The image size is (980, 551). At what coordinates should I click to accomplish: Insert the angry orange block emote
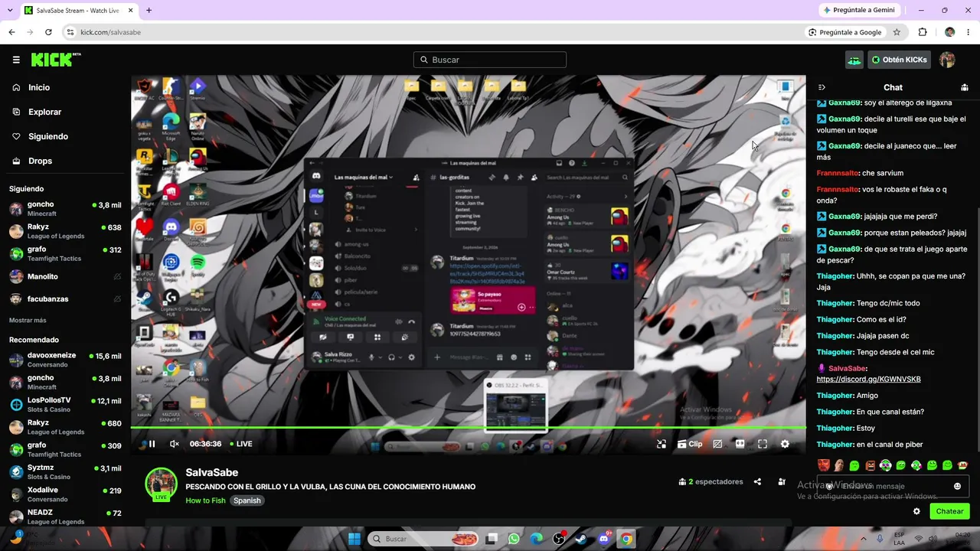tap(870, 465)
